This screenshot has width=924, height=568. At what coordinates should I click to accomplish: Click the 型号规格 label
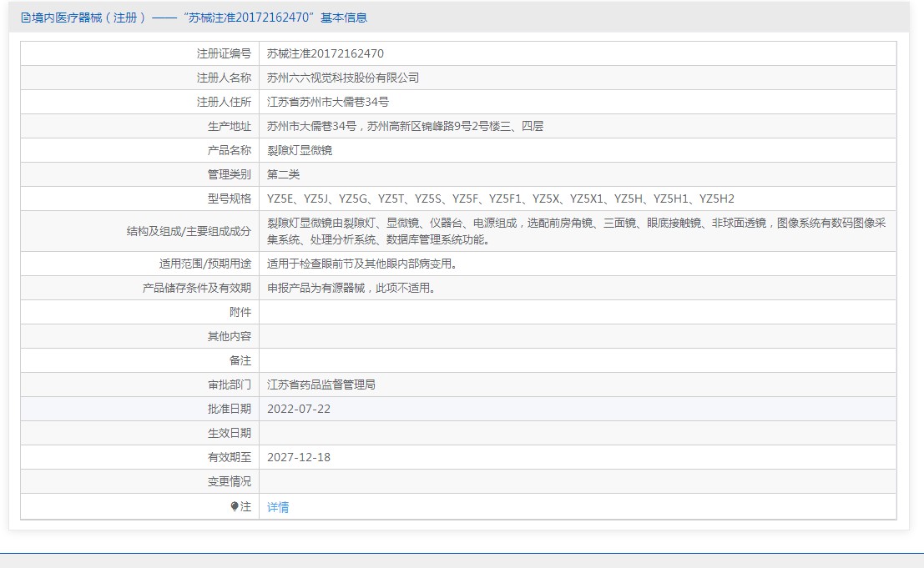click(230, 199)
